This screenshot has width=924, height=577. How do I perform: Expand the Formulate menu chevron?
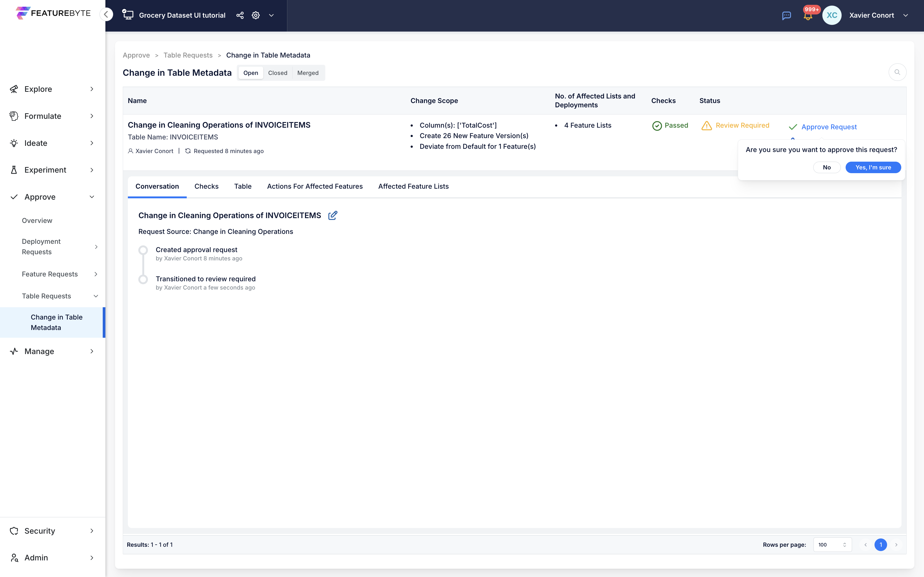[92, 116]
